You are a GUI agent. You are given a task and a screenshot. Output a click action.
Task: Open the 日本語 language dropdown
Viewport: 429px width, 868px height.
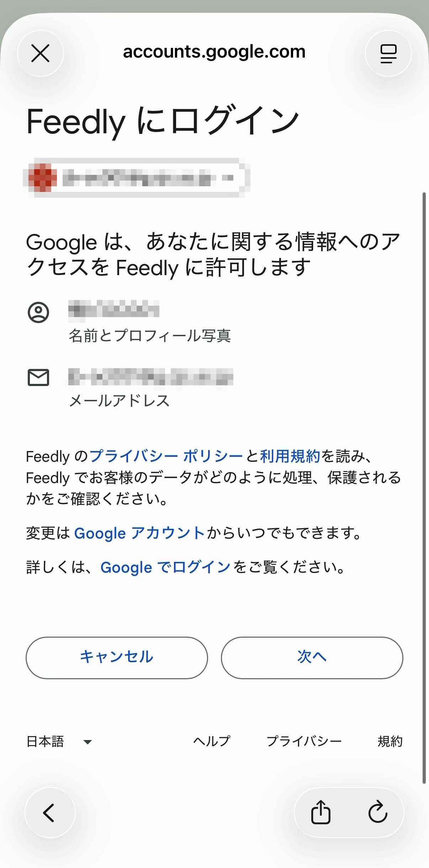tap(45, 741)
